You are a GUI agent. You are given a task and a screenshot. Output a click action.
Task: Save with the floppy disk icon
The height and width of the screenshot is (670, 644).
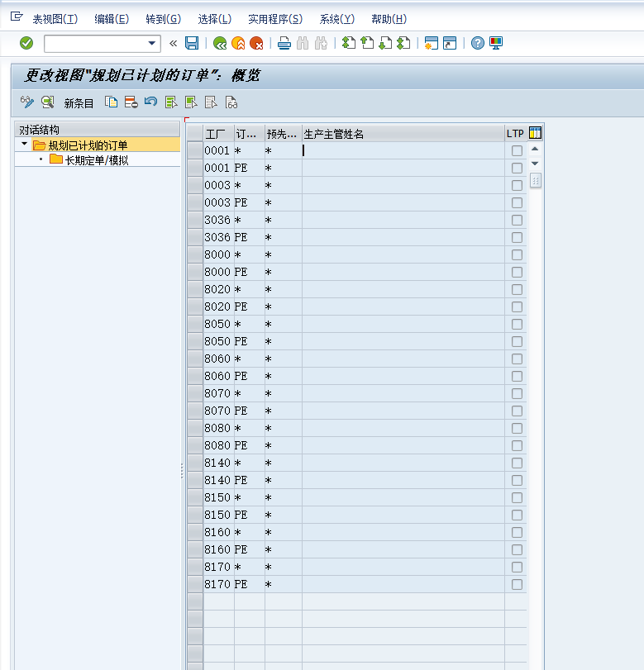pyautogui.click(x=192, y=43)
